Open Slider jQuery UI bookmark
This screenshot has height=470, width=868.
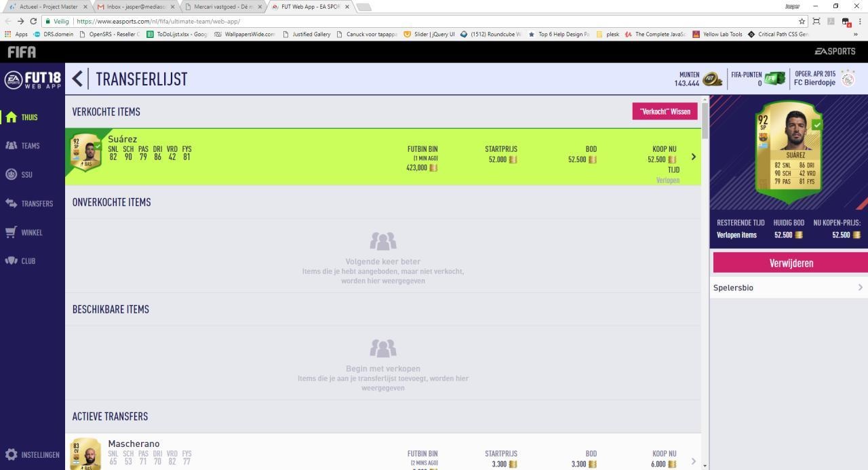point(429,34)
